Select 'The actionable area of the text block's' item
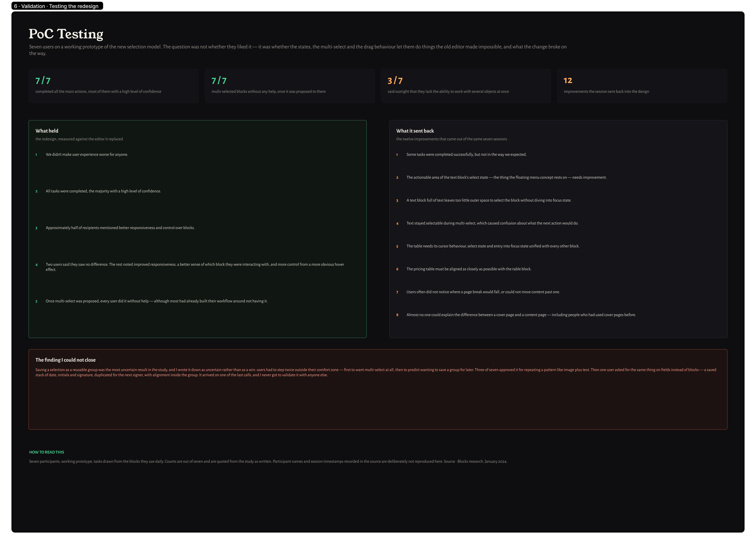This screenshot has width=756, height=544. point(507,177)
